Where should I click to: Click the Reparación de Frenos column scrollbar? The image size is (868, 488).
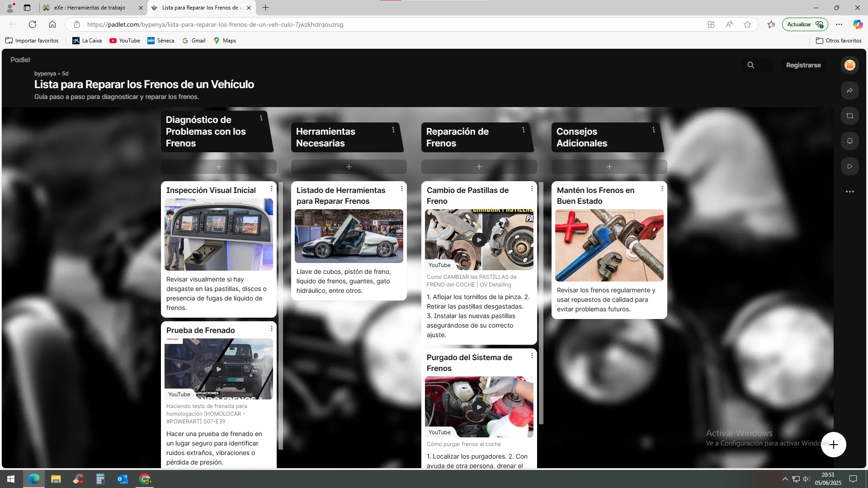[x=541, y=303]
